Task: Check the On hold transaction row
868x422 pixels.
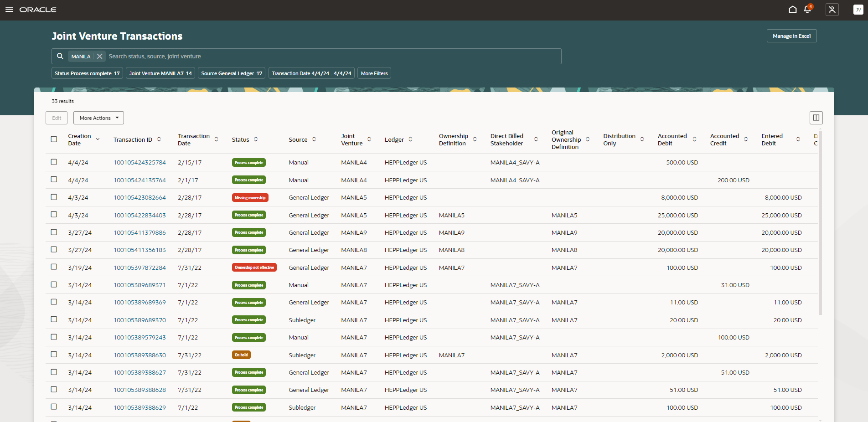Action: [54, 355]
